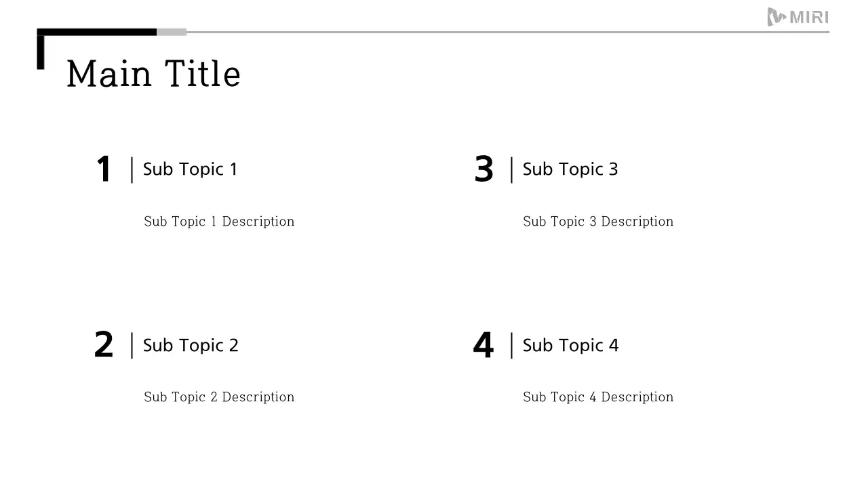868x488 pixels.
Task: Select the vertical divider beside Sub Topic 3
Action: coord(511,169)
